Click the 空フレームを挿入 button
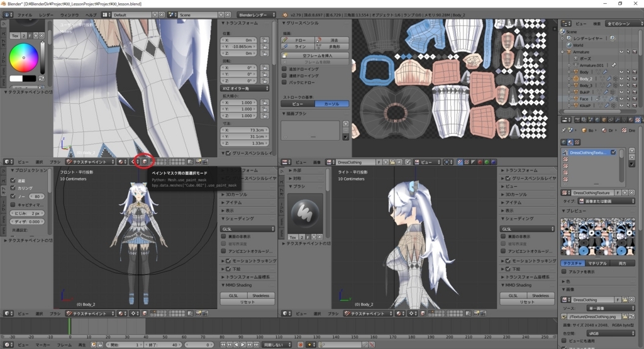This screenshot has height=349, width=644. (315, 55)
